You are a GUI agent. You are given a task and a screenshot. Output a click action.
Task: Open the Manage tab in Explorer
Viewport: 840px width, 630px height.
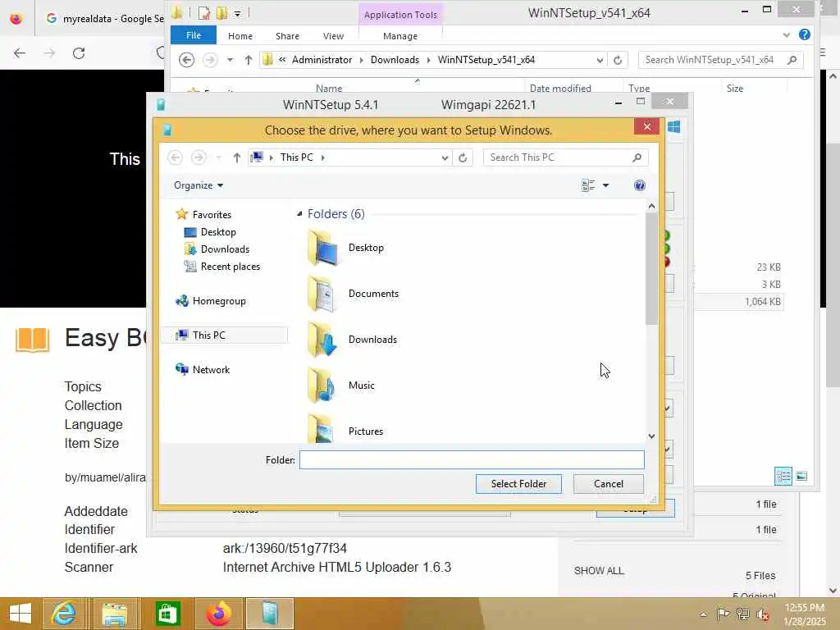tap(400, 36)
